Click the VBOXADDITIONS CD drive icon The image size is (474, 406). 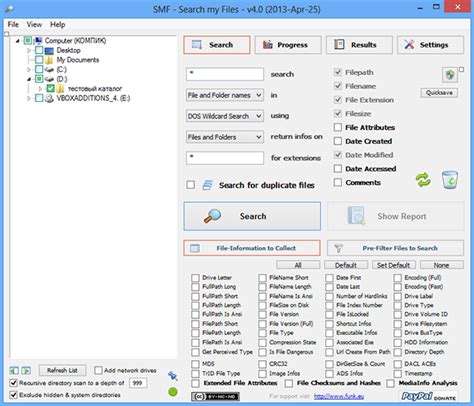[x=49, y=98]
